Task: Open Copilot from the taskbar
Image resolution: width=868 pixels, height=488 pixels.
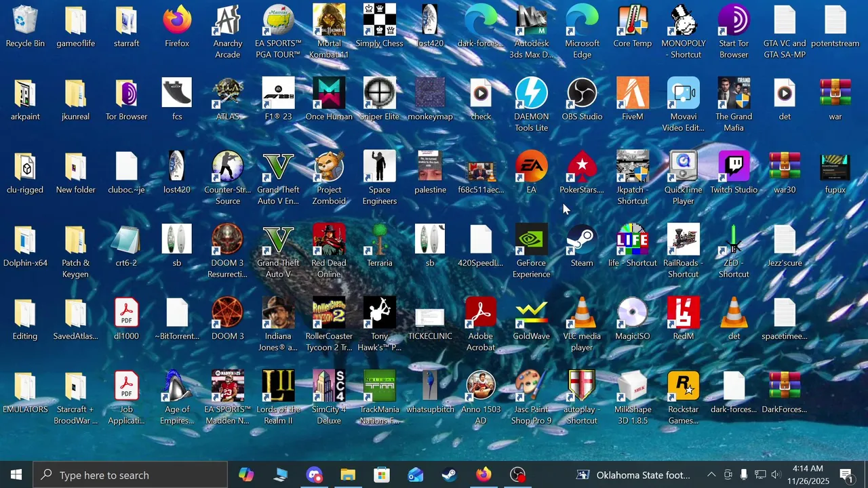Action: coord(246,475)
